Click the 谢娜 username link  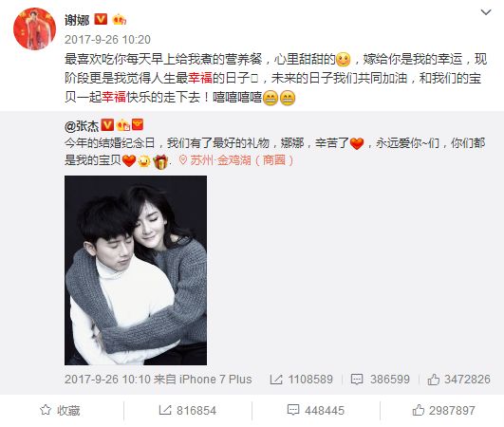pyautogui.click(x=77, y=21)
